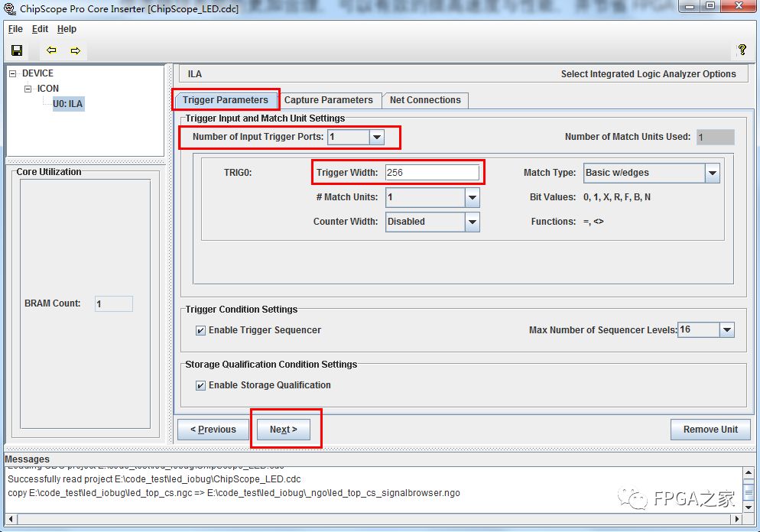Click the Save floppy disk icon

(x=17, y=50)
